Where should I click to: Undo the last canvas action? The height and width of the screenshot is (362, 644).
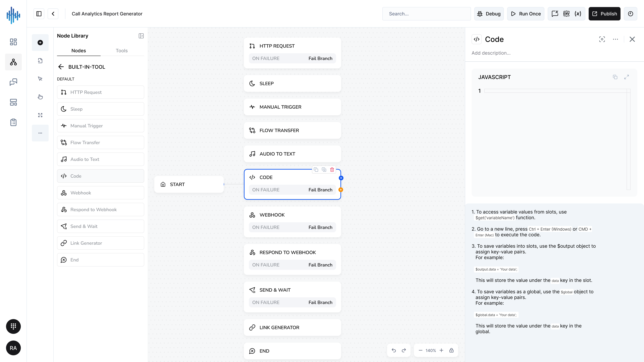tap(394, 350)
